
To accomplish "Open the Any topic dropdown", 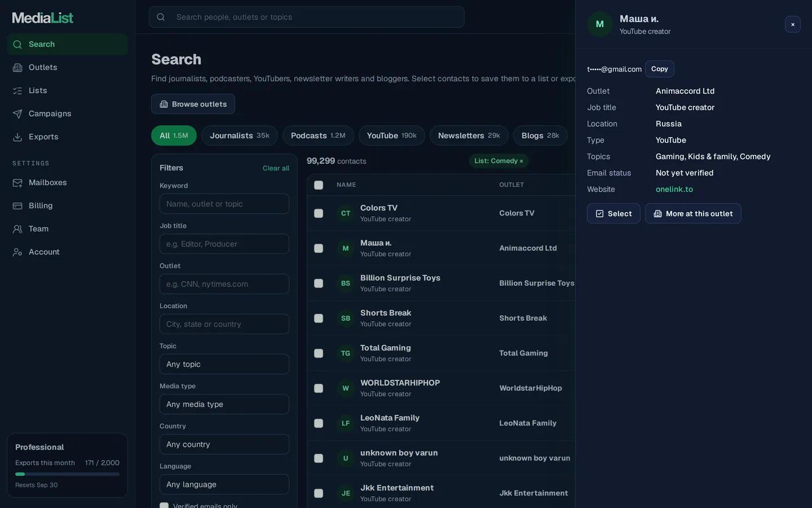I will tap(224, 364).
